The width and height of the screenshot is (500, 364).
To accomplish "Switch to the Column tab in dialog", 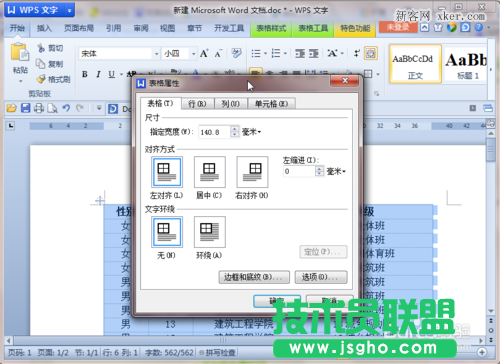I will coord(230,104).
